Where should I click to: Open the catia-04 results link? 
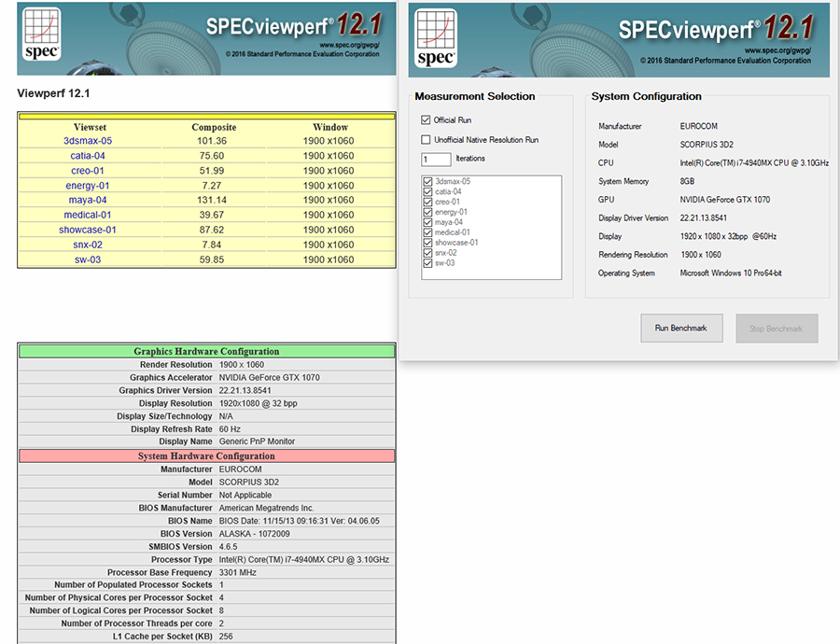88,156
